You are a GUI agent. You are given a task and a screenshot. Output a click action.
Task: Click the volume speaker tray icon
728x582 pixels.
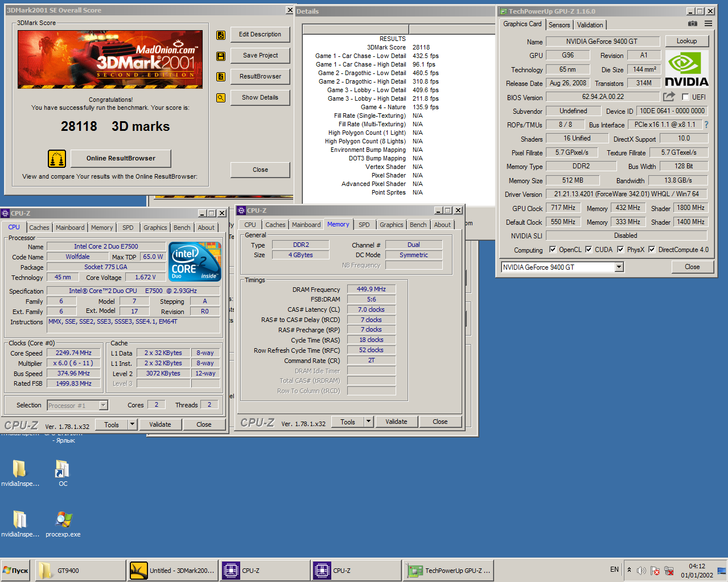coord(641,571)
